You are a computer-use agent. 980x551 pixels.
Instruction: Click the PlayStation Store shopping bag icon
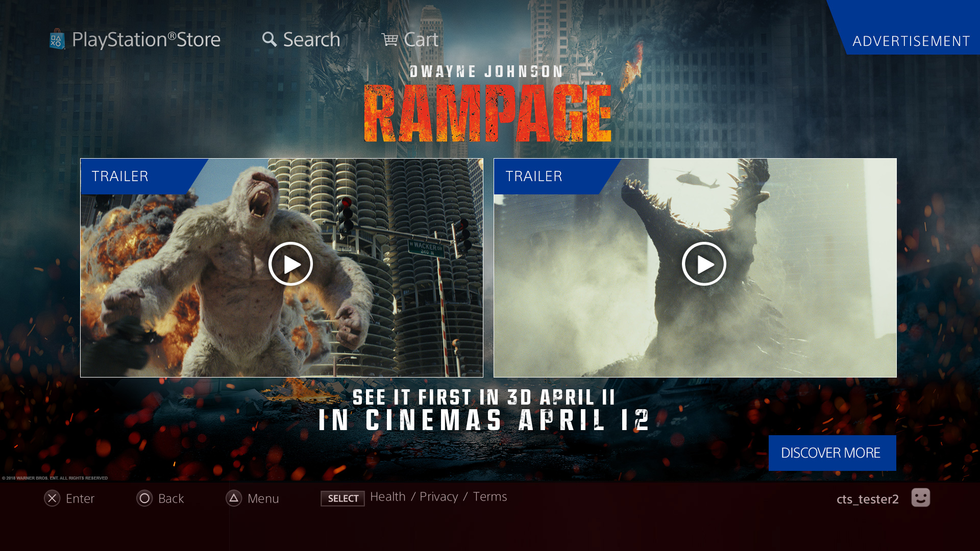[x=57, y=39]
